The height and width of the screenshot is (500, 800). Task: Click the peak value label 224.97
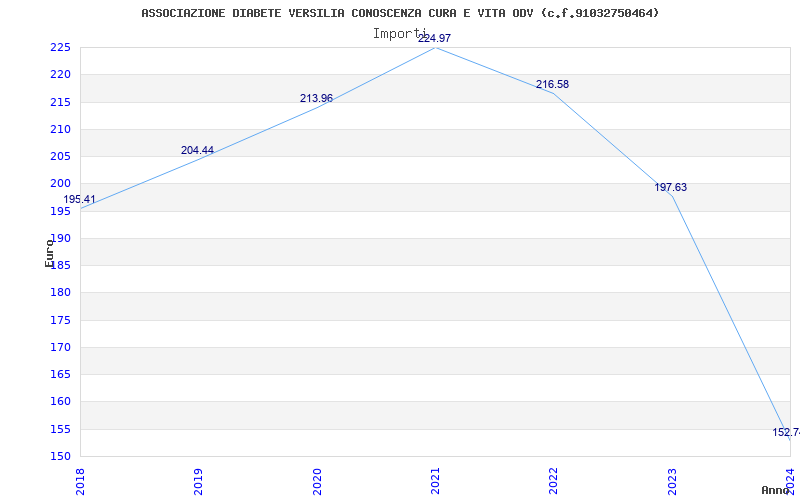(435, 38)
